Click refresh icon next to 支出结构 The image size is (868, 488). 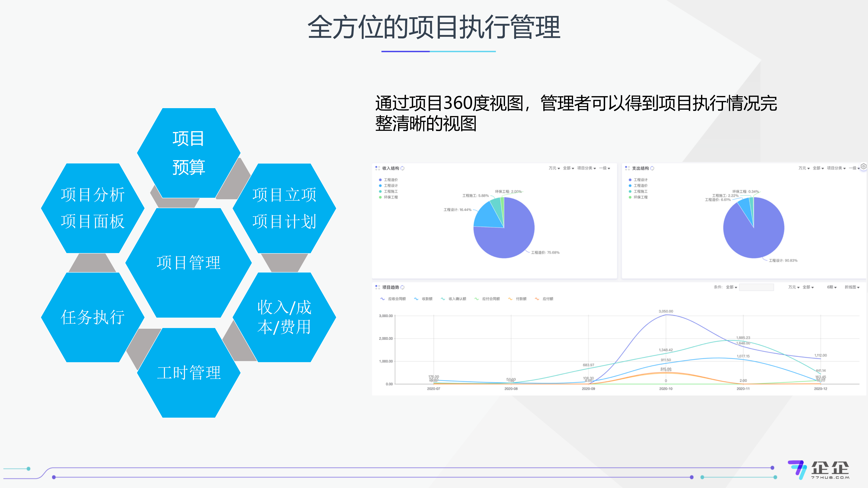click(652, 168)
